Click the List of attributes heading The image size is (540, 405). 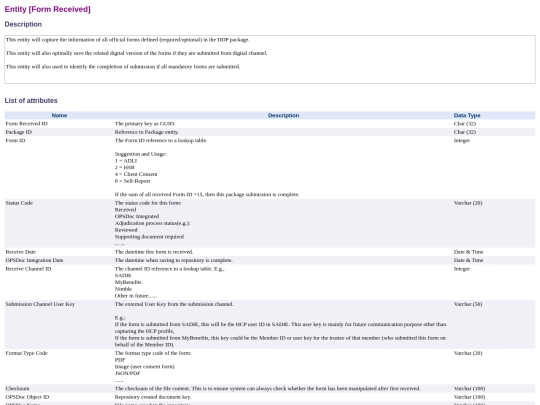(x=31, y=101)
